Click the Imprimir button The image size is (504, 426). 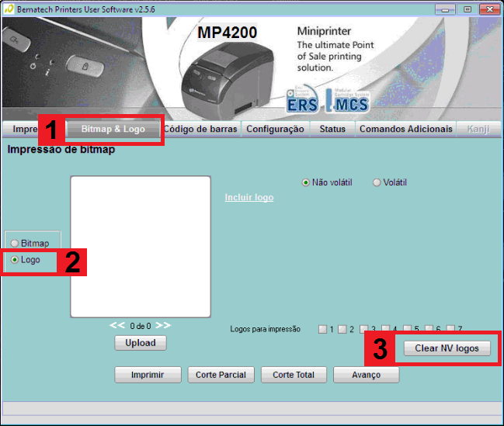[147, 375]
